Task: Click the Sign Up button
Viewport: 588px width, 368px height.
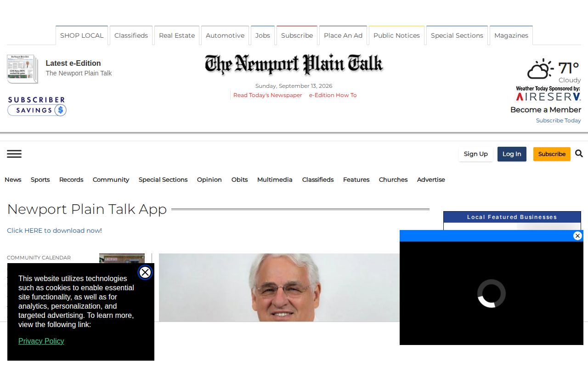Action: point(476,154)
